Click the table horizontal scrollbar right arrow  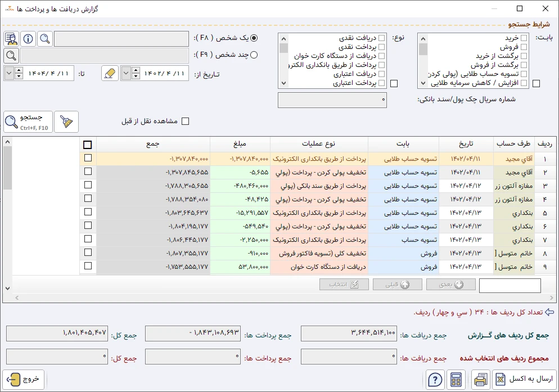[x=552, y=298]
